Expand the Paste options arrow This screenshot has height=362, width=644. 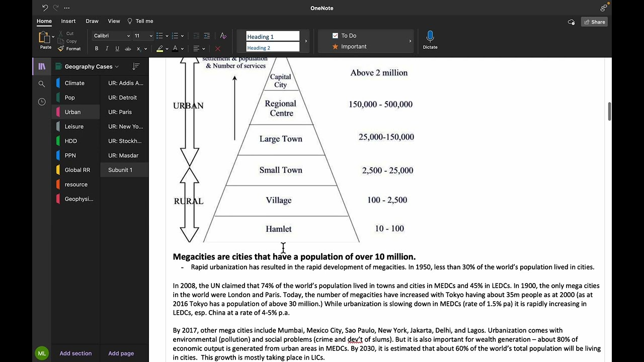point(53,37)
